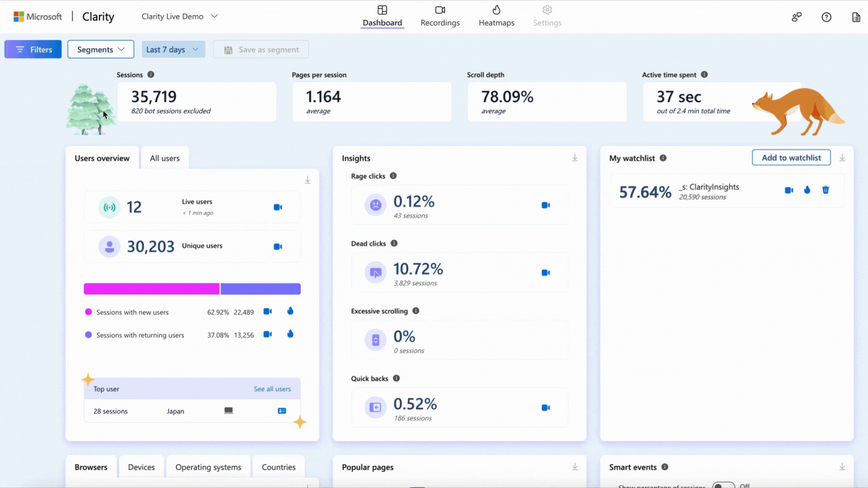
Task: Open Clarity Live Demo project switcher
Action: (x=179, y=16)
